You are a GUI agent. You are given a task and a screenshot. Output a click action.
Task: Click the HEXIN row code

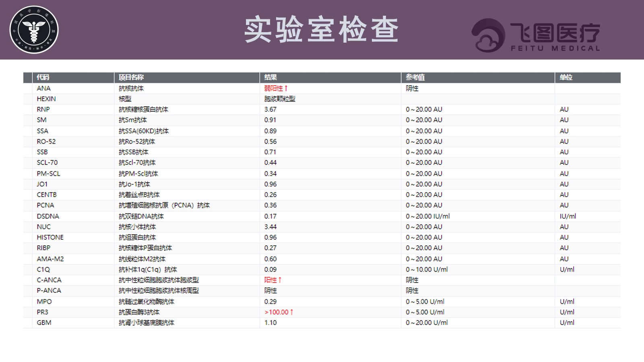(x=46, y=99)
